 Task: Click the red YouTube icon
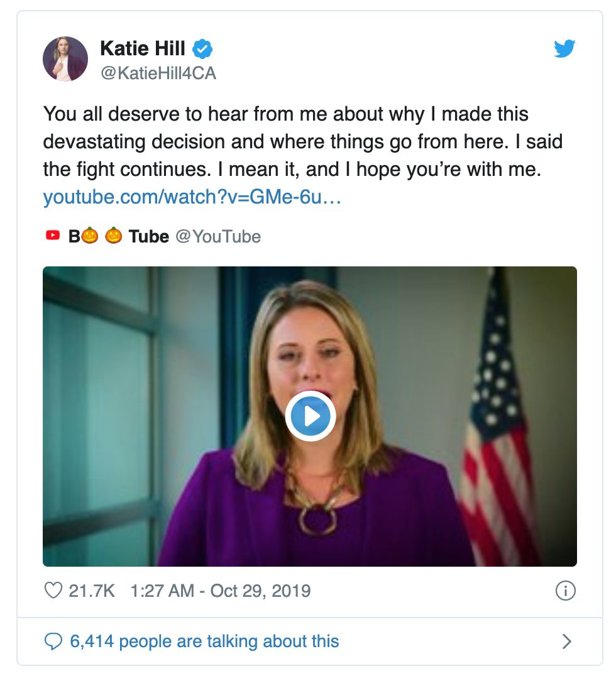pos(53,236)
